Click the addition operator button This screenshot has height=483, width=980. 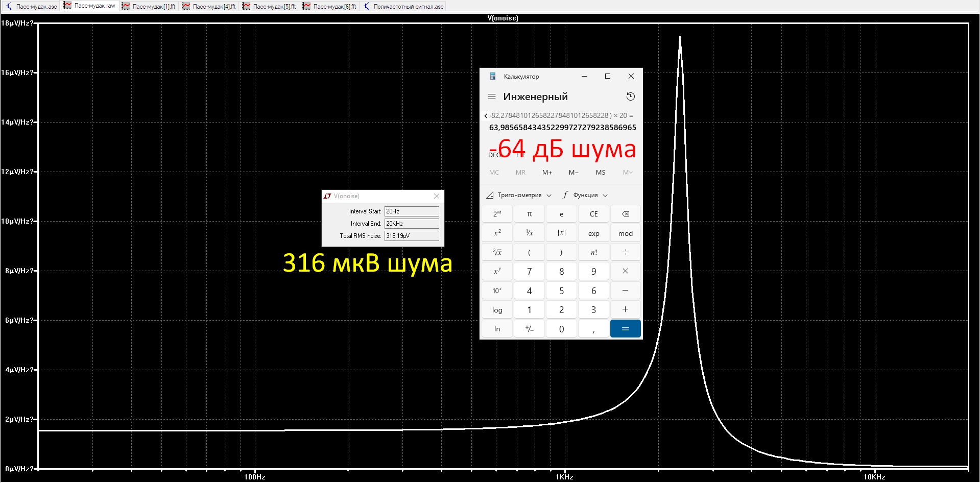(626, 310)
